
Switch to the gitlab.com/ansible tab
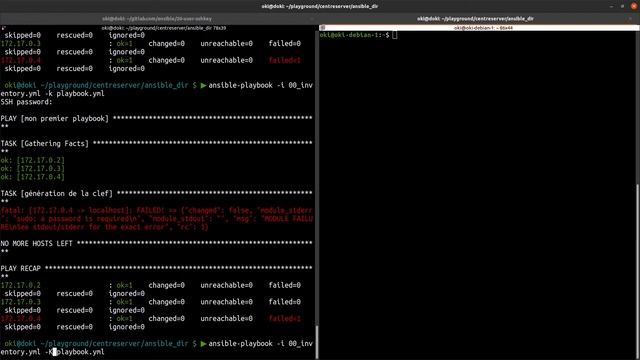coord(157,18)
